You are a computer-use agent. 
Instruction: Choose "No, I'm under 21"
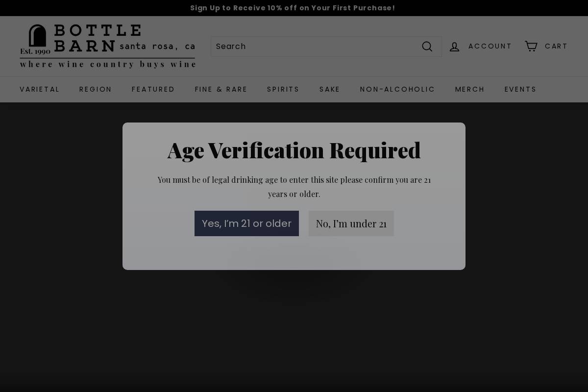351,223
